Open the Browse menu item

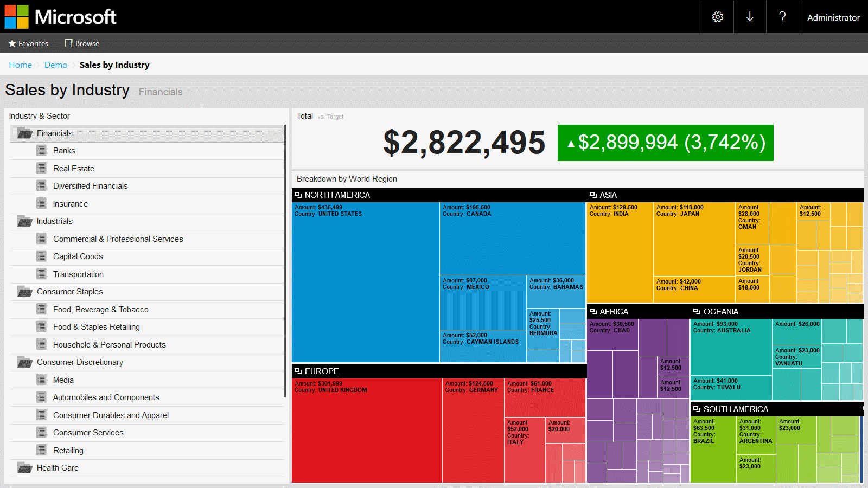click(82, 43)
